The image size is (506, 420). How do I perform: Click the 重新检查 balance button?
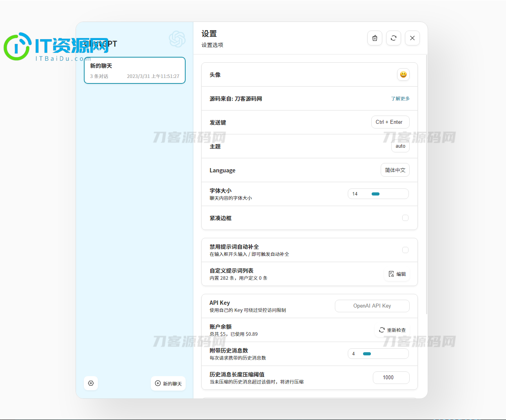tap(392, 330)
